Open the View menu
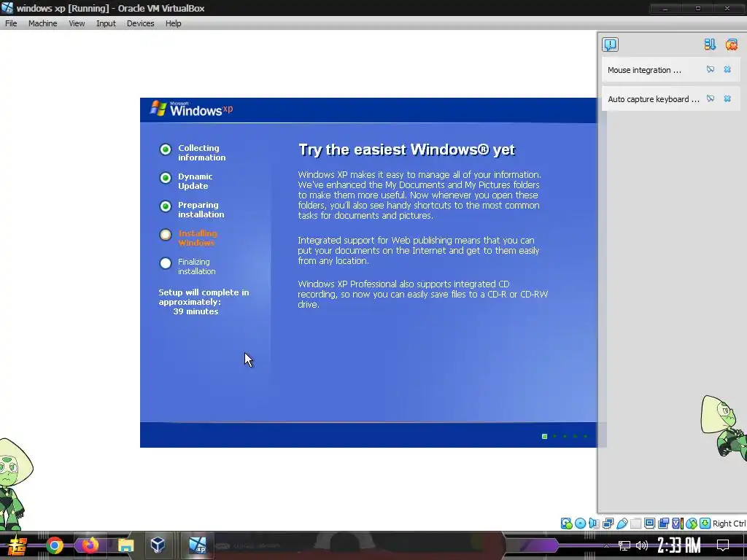Image resolution: width=747 pixels, height=560 pixels. click(76, 23)
